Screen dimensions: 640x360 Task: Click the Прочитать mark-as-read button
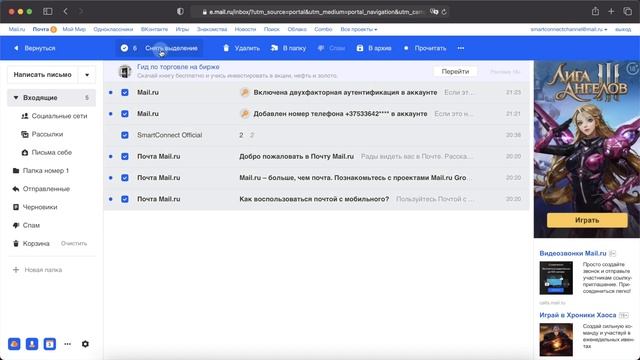(425, 48)
